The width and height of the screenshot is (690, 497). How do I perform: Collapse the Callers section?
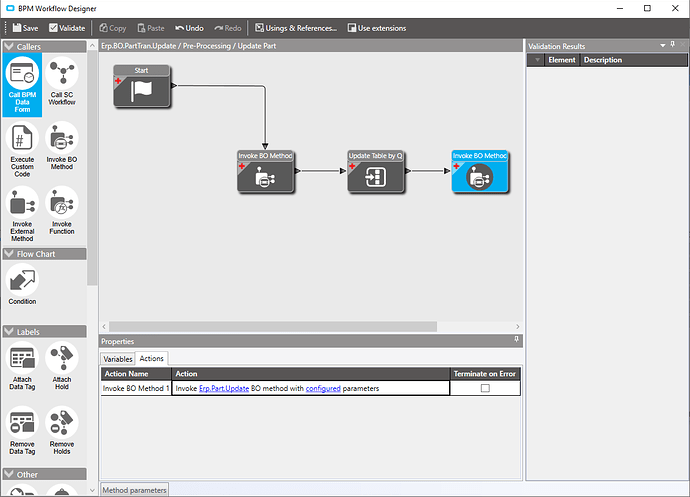point(9,46)
